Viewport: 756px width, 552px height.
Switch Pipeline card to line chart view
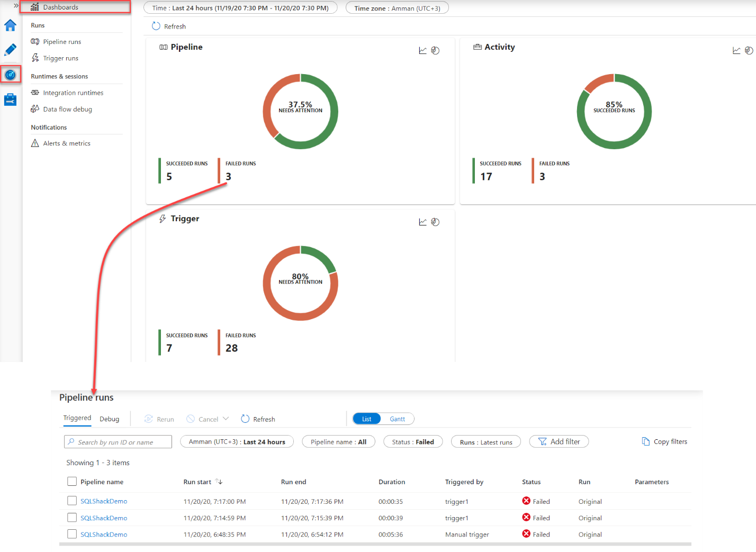pos(422,51)
